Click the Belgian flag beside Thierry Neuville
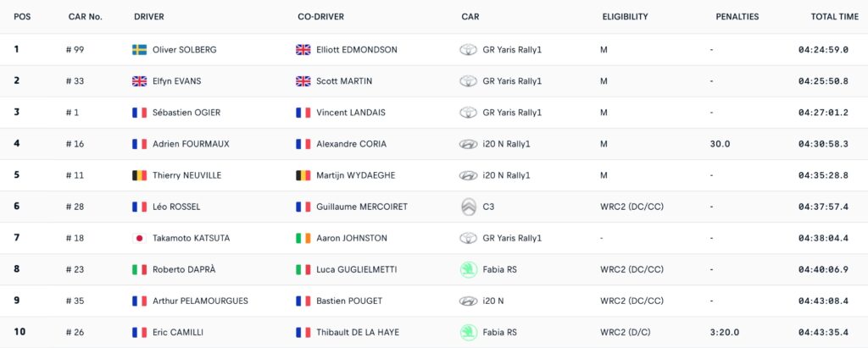 click(x=140, y=175)
